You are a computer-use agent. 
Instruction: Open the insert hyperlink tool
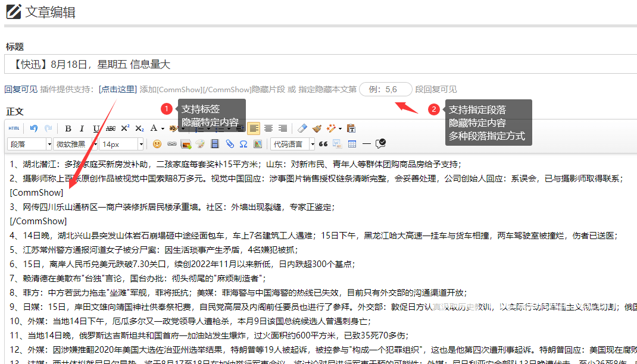(171, 144)
